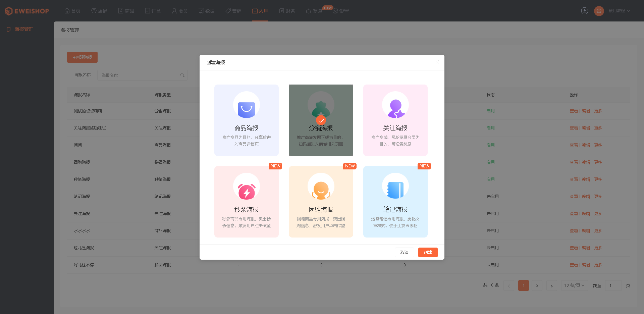Open the 店铺 menu

[x=99, y=11]
